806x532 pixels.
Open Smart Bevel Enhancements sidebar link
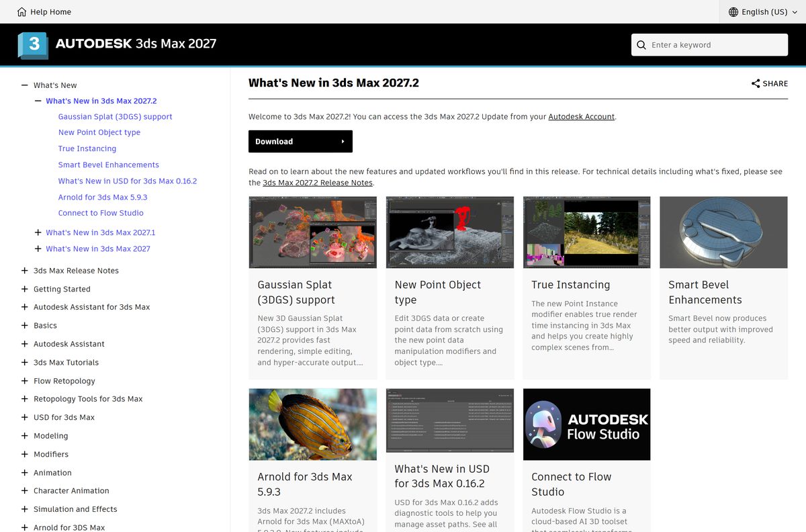[x=109, y=165]
